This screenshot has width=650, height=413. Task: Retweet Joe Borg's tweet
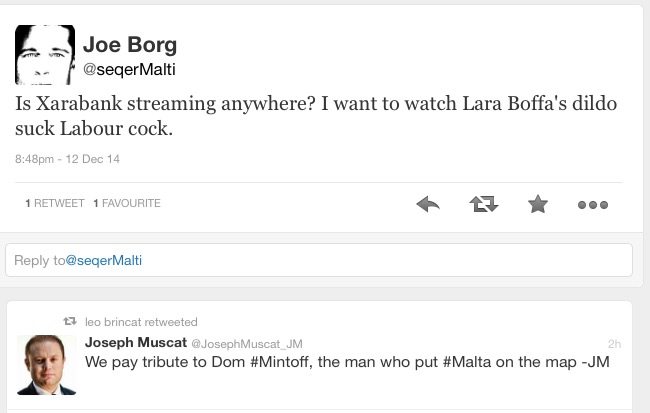(484, 204)
